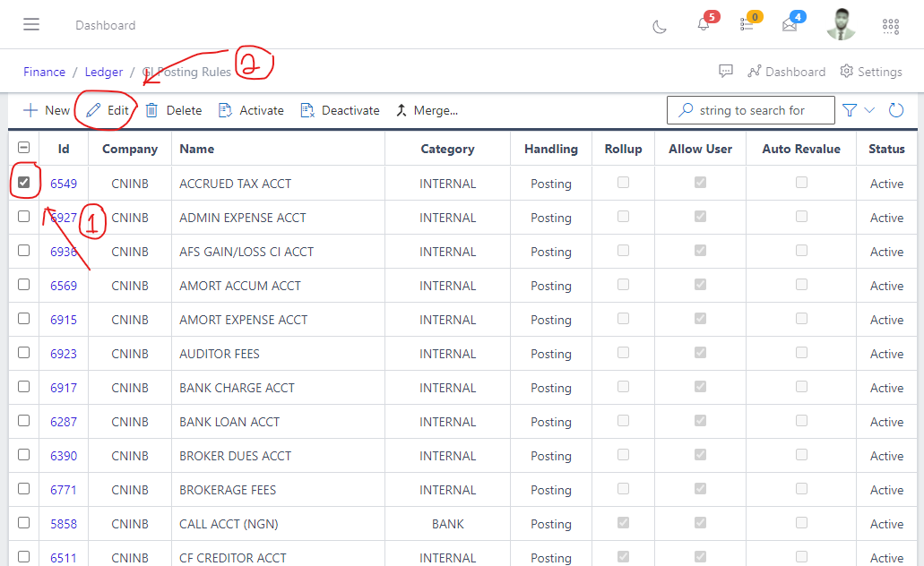The width and height of the screenshot is (924, 566).
Task: Open Settings from the top right
Action: pos(870,71)
